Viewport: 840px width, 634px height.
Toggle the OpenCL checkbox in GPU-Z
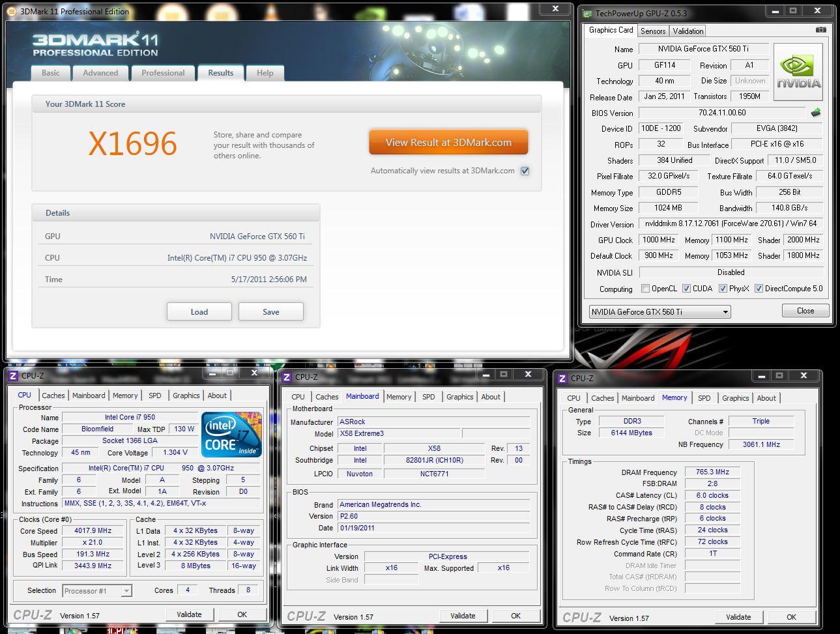pyautogui.click(x=645, y=289)
